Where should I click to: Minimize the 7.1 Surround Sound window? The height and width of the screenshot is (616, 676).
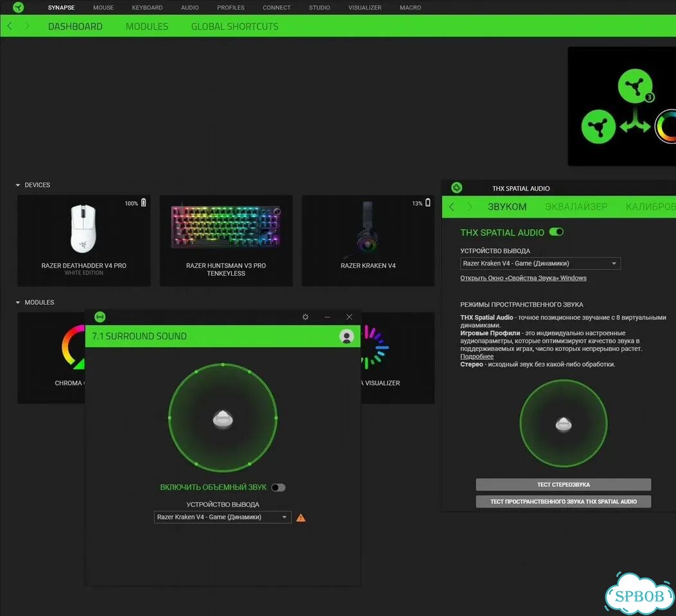coord(327,317)
